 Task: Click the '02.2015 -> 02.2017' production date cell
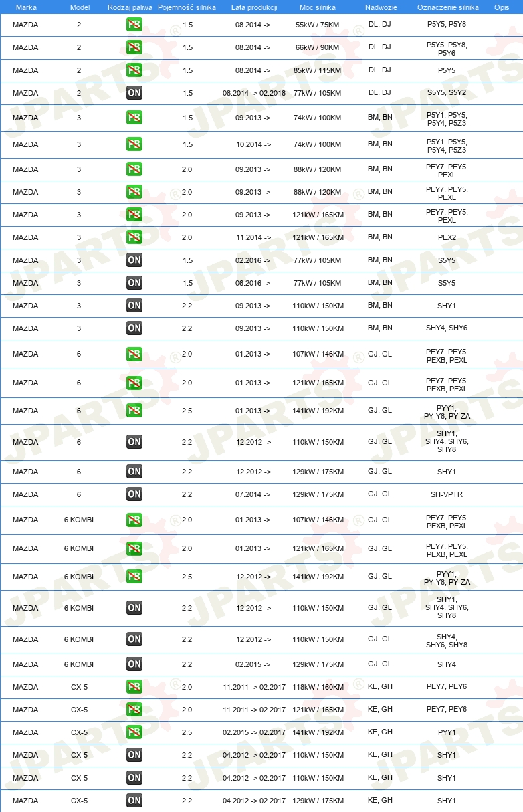click(254, 732)
